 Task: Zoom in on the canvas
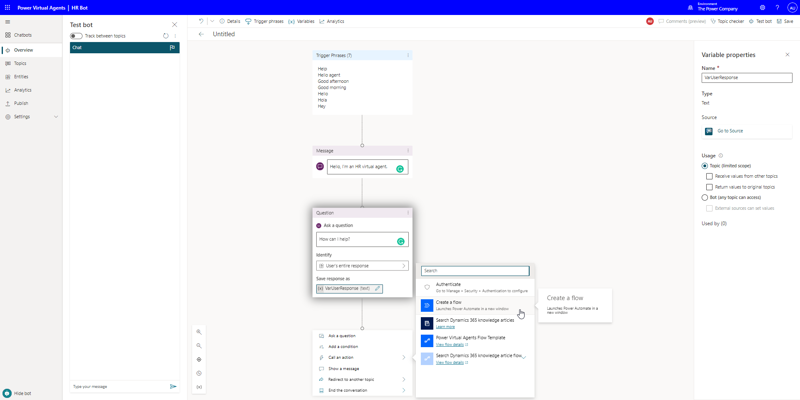[199, 332]
